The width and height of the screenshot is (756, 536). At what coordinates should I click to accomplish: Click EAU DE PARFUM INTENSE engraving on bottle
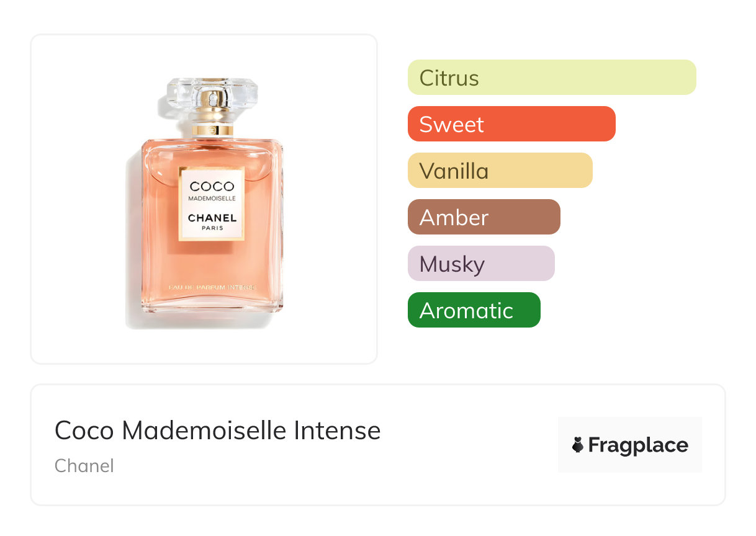(x=212, y=288)
